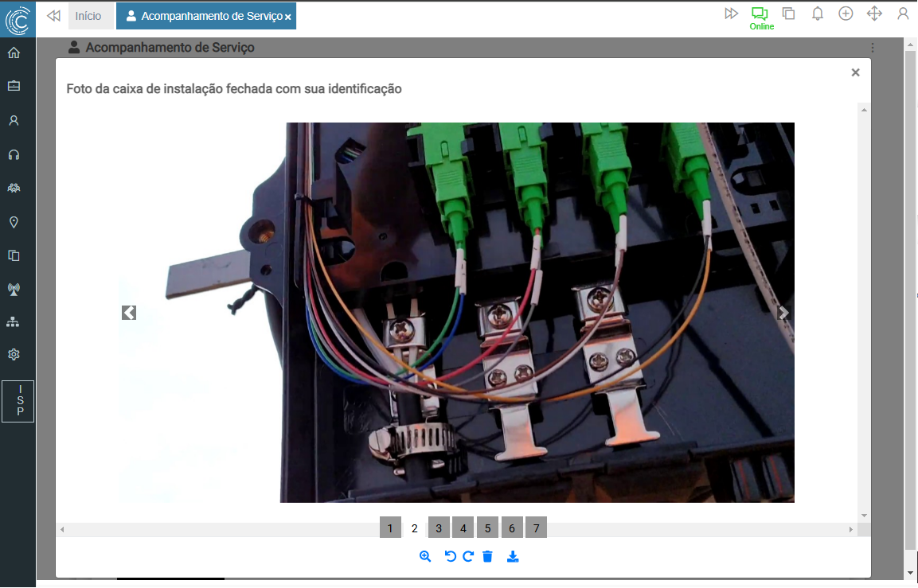918x588 pixels.
Task: Open the three-dot options menu
Action: coord(873,48)
